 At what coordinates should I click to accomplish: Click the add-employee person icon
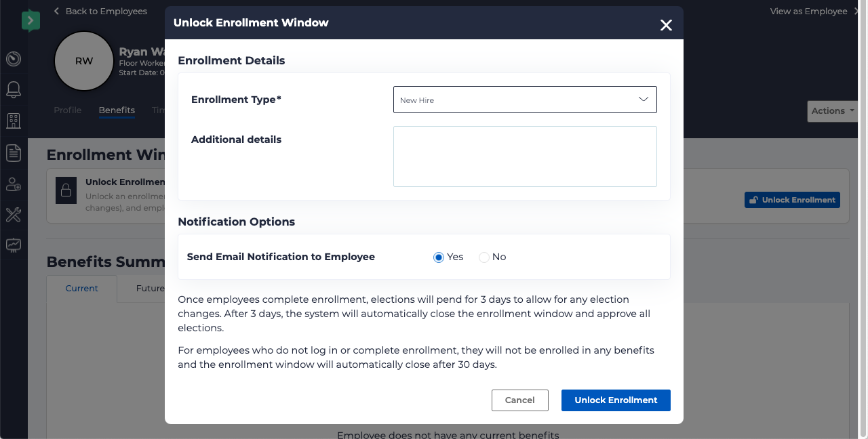(13, 184)
